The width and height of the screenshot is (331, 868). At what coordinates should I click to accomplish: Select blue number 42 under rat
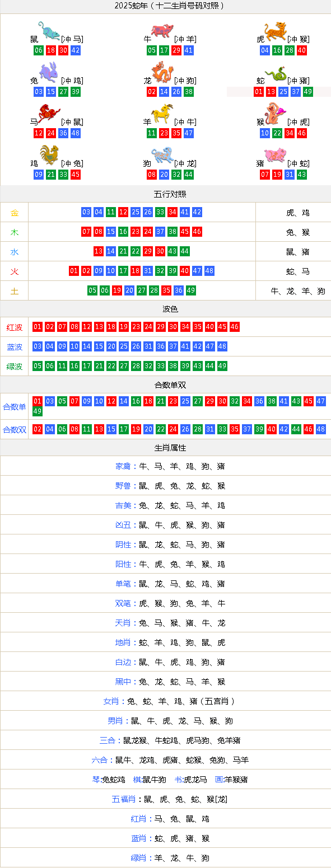[x=76, y=50]
